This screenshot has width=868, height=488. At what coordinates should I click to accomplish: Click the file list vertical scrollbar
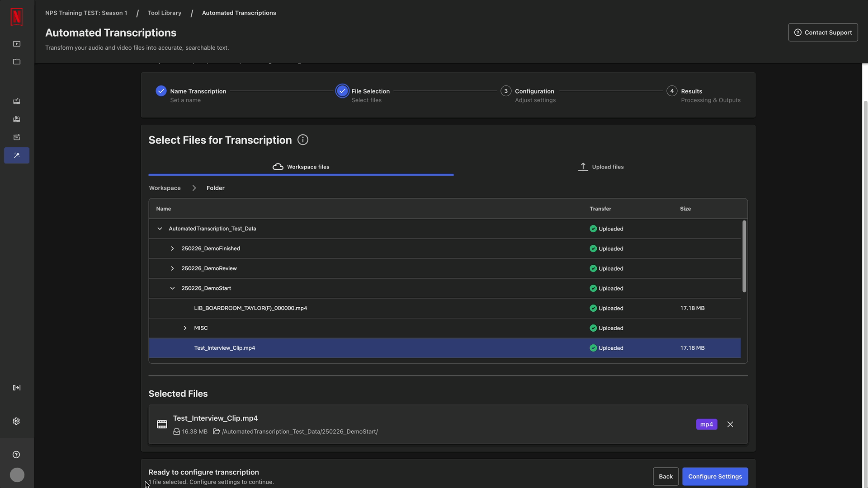coord(744,256)
